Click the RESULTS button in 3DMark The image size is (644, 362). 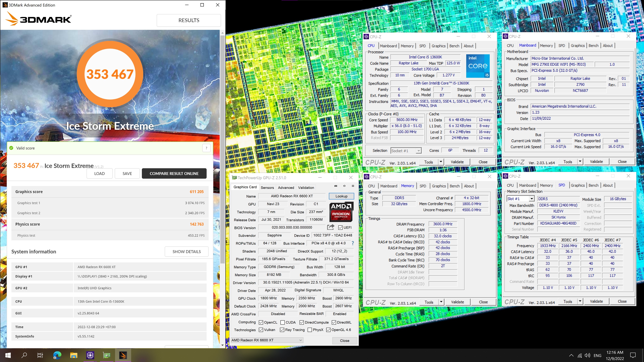(x=189, y=20)
